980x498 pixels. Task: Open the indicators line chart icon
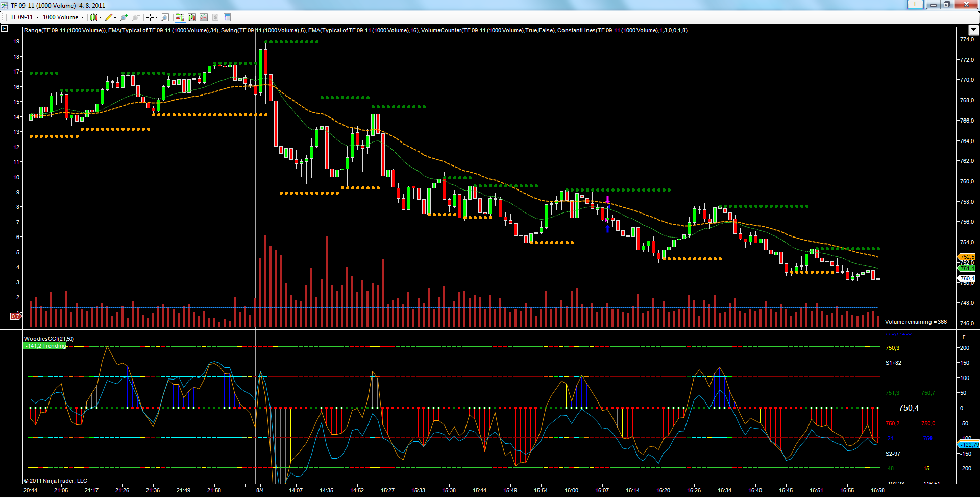204,17
